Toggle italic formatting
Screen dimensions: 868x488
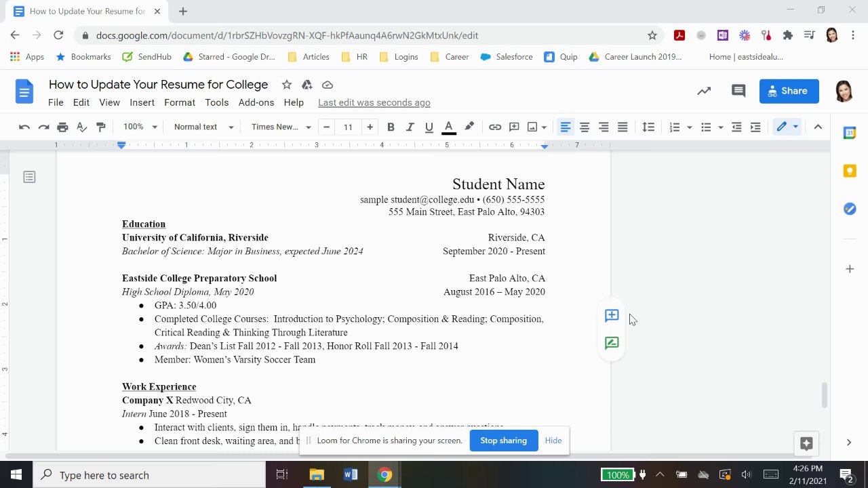tap(410, 127)
